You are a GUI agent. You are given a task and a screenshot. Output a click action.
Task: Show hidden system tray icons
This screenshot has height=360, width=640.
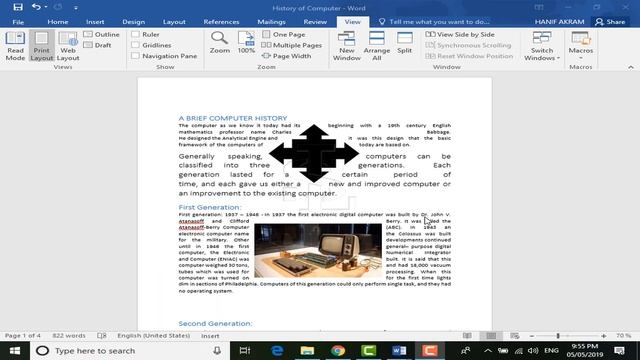pos(488,351)
